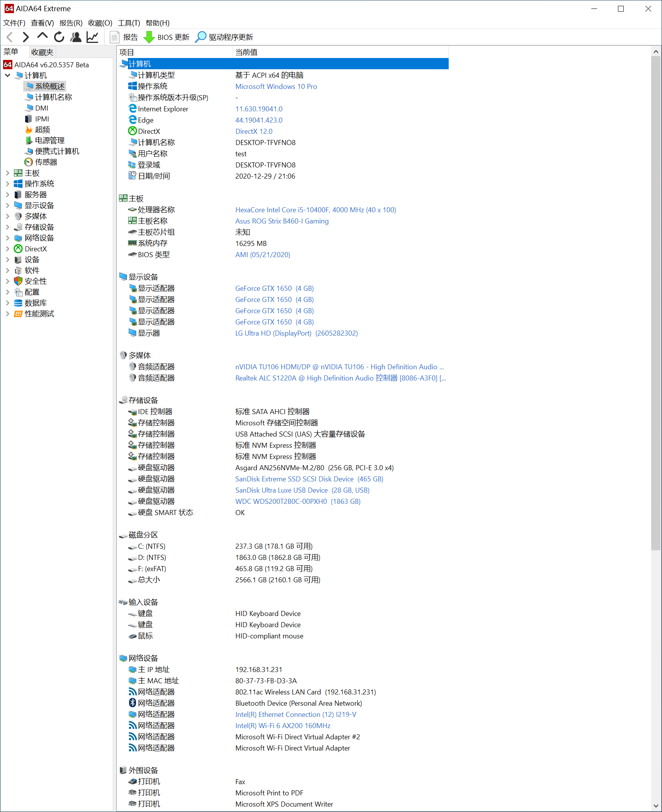The height and width of the screenshot is (812, 662).
Task: Open the HexaCore Intel Core i5-10400F link
Action: click(x=316, y=210)
